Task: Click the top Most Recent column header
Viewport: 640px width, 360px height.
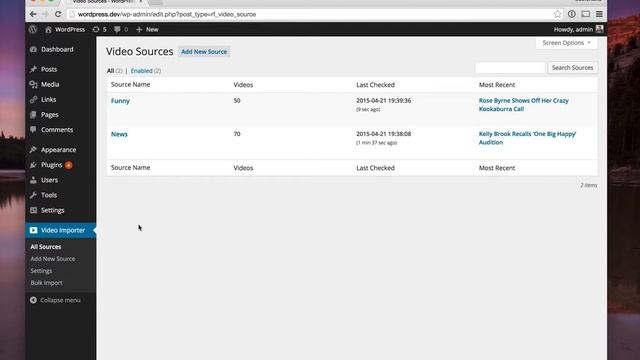Action: point(497,85)
